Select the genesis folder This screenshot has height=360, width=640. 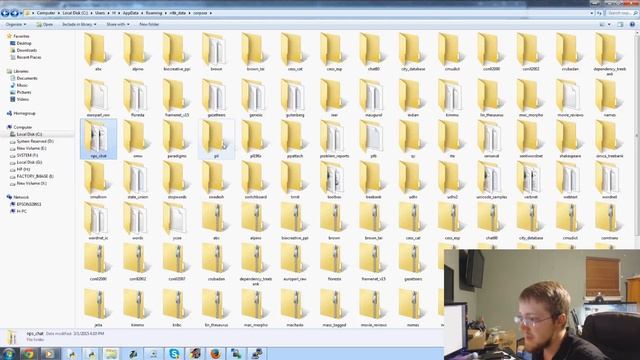coord(256,98)
